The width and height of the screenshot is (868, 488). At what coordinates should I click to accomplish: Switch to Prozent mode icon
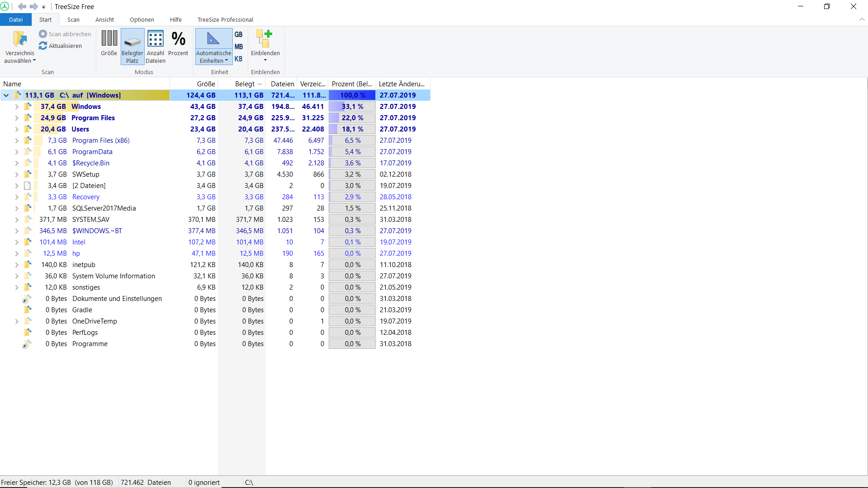(178, 39)
